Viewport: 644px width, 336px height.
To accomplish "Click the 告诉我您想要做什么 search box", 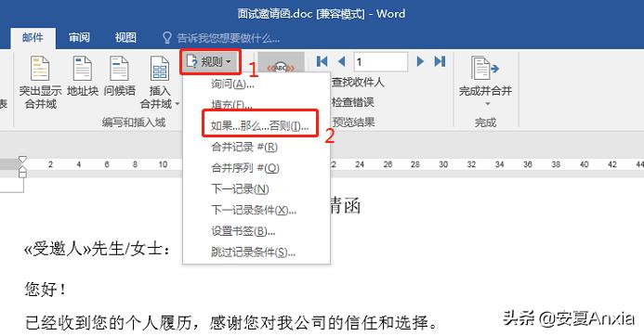I will click(228, 39).
